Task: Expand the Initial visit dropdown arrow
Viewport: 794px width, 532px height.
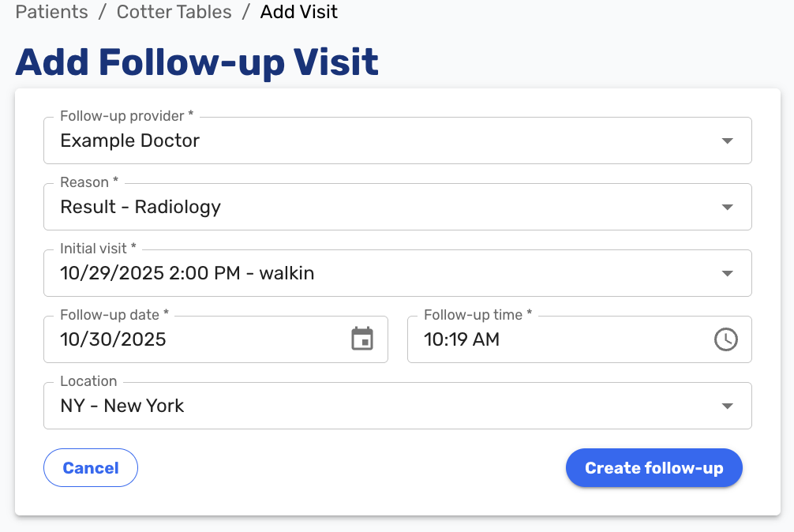Action: [x=726, y=273]
